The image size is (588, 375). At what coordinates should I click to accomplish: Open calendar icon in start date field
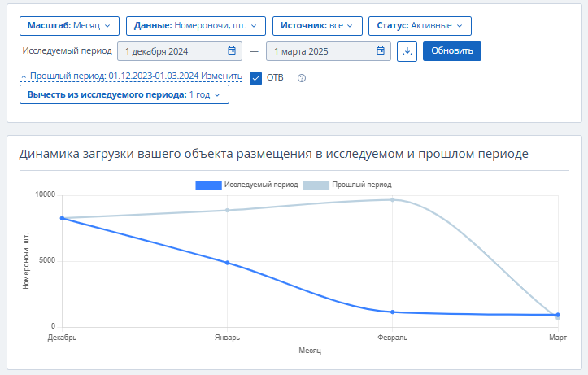232,50
